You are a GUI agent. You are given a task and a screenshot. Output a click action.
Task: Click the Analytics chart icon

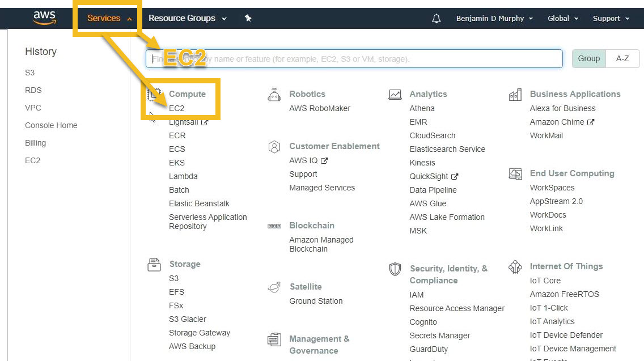pyautogui.click(x=395, y=95)
